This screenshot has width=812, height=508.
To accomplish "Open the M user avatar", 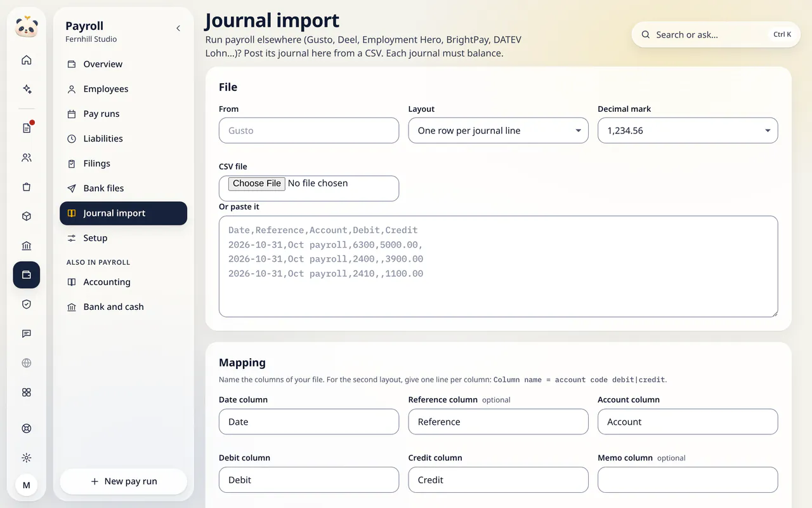I will click(x=27, y=485).
